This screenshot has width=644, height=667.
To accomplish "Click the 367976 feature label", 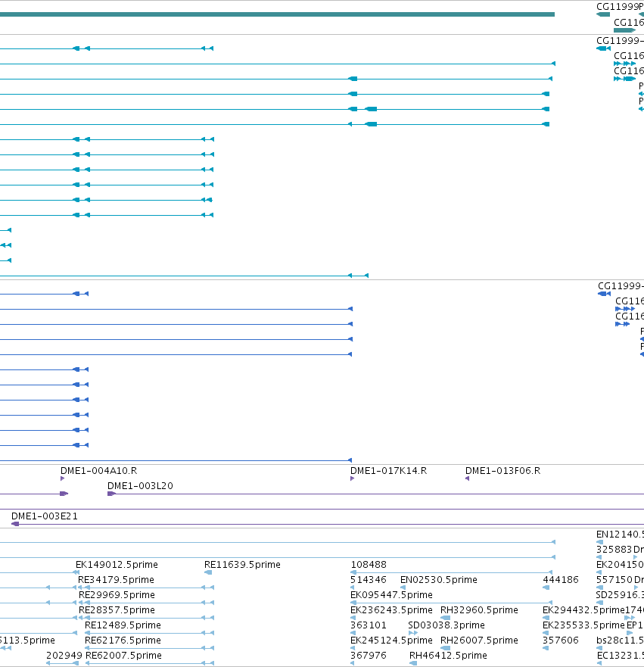I will (x=369, y=655).
